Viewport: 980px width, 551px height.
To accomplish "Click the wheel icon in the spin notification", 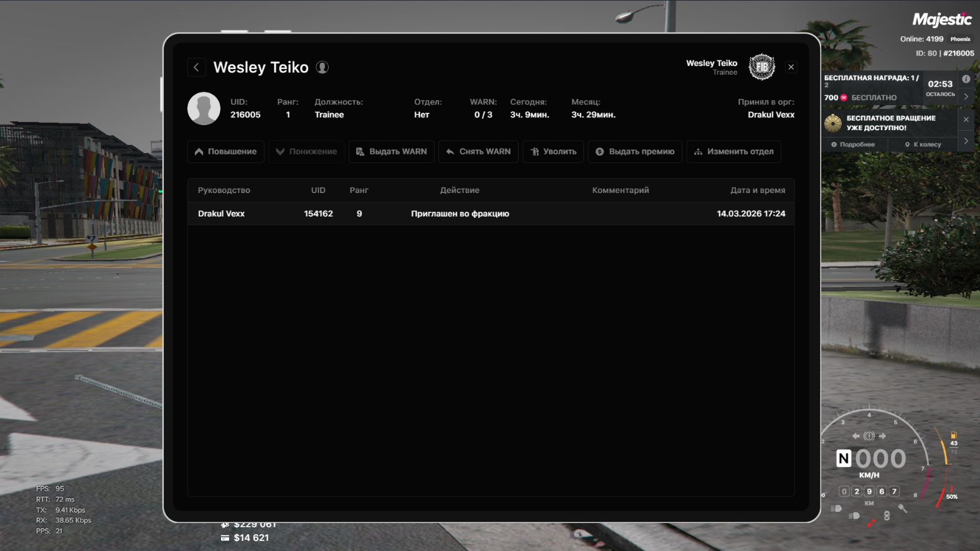I will click(x=832, y=123).
